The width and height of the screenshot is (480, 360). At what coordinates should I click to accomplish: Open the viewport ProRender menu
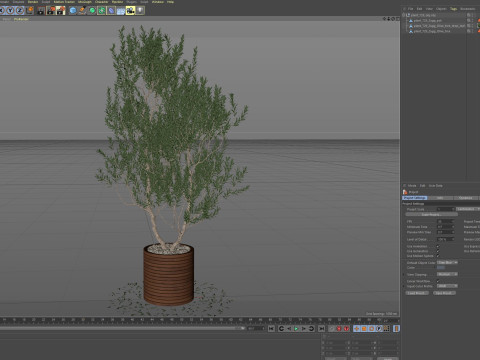click(21, 19)
